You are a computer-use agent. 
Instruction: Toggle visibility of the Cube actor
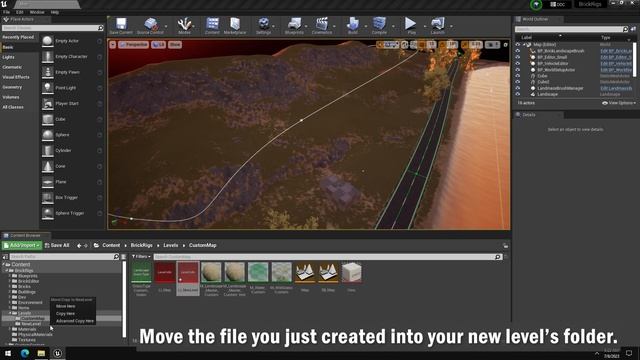518,76
